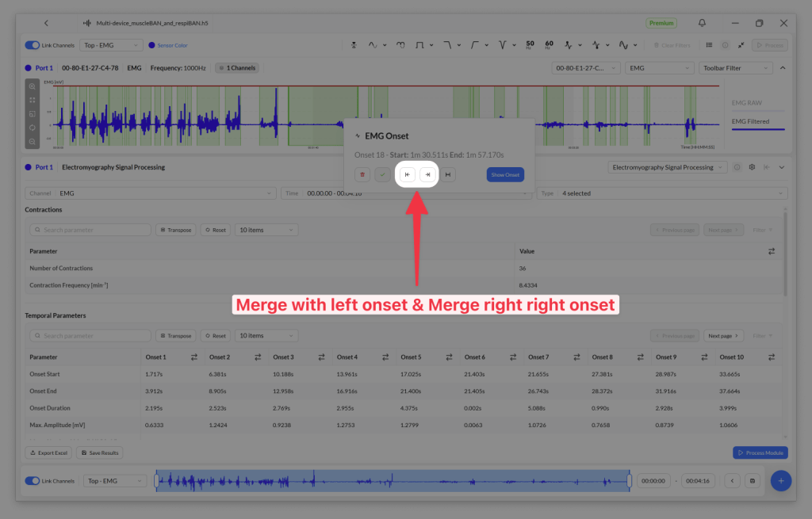This screenshot has height=519, width=812.
Task: Click the timeline range overview strip
Action: 393,481
